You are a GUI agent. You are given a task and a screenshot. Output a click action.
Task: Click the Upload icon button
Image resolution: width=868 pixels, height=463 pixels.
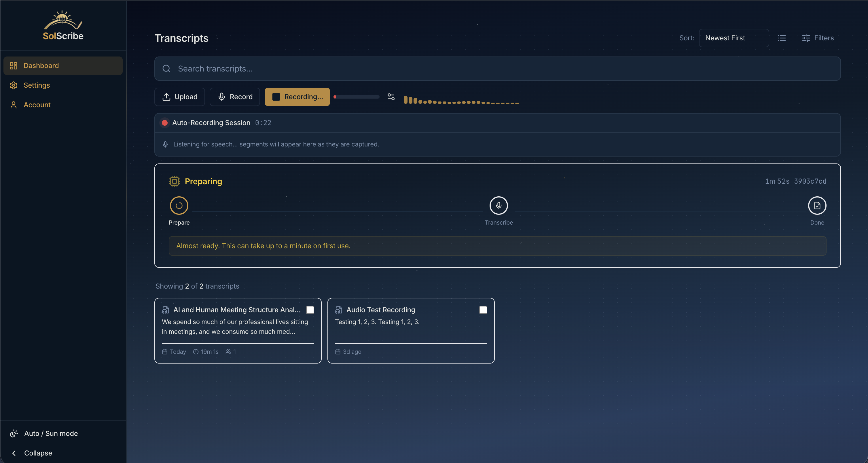pos(166,97)
